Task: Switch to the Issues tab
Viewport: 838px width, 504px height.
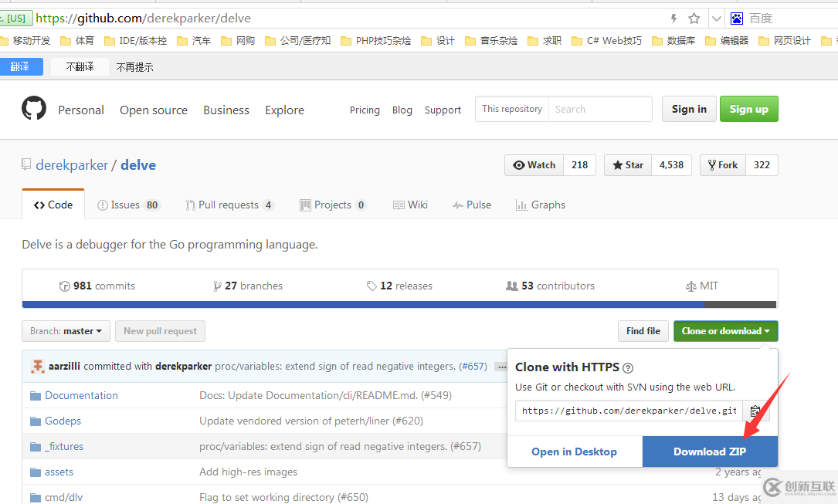Action: [x=127, y=205]
